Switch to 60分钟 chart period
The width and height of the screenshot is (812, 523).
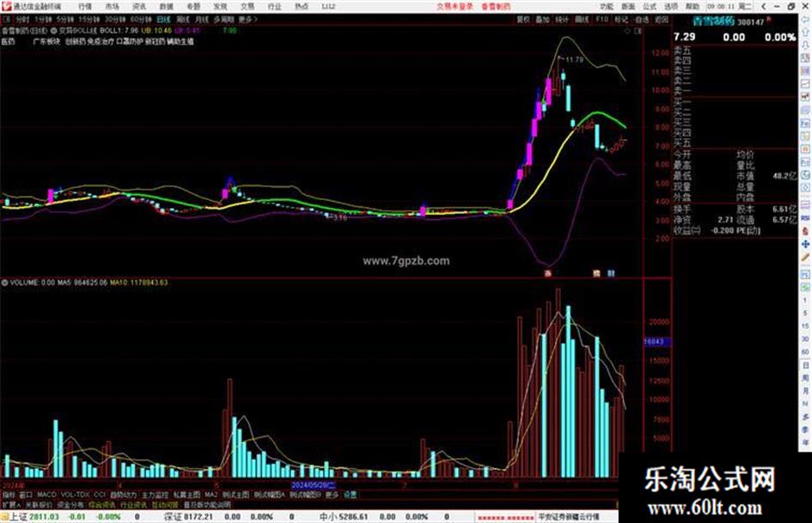point(141,19)
